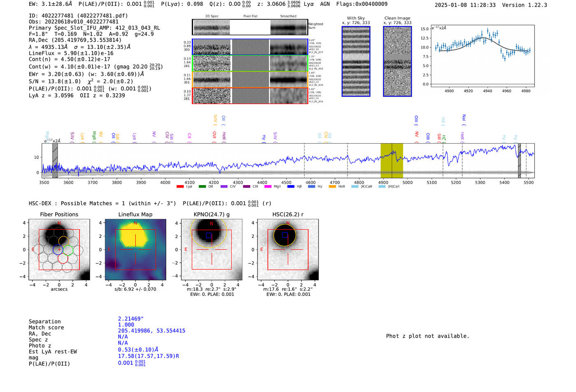Click the yellow highlighted region in full spectrum
Viewport: 576px width, 392px height.
pos(392,161)
